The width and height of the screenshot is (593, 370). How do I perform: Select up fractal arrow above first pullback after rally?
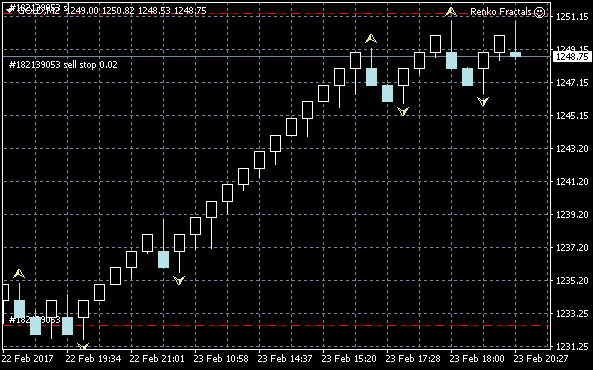click(x=371, y=38)
